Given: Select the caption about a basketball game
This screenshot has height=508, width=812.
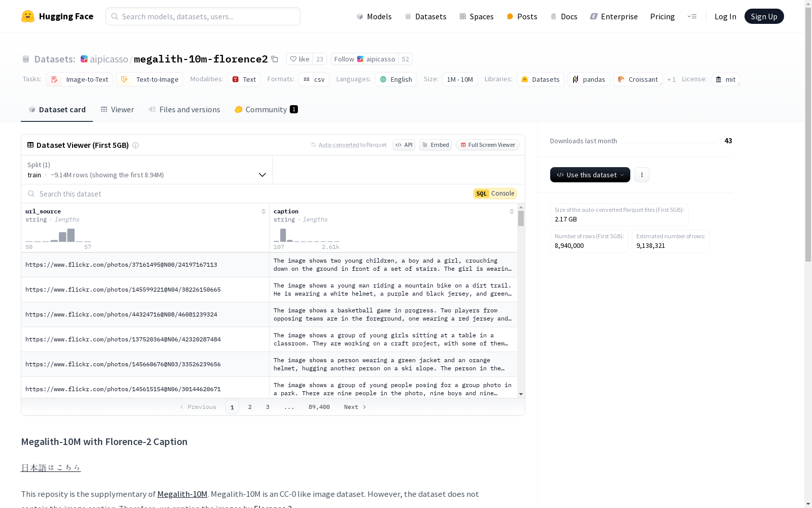Looking at the screenshot, I should pos(393,314).
